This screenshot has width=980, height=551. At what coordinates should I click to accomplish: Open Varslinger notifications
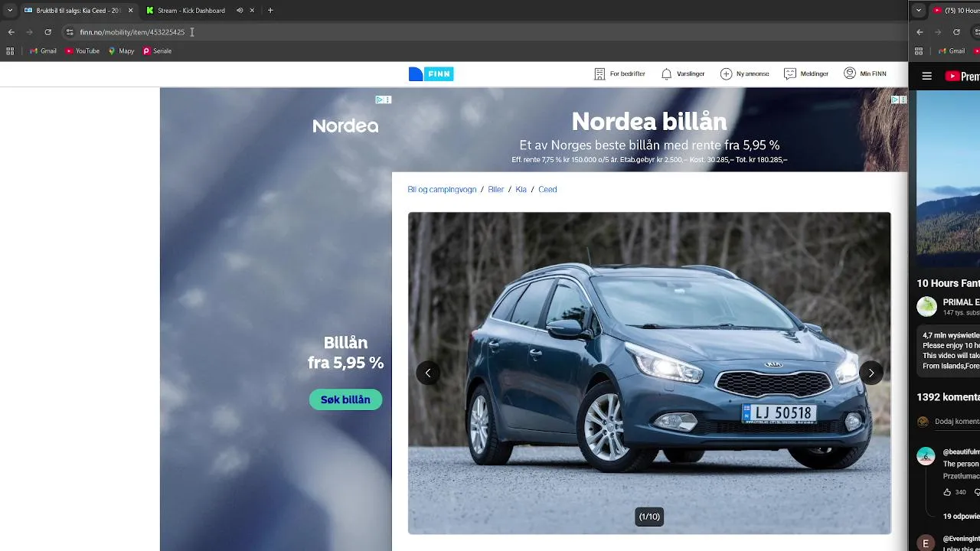[x=682, y=74]
